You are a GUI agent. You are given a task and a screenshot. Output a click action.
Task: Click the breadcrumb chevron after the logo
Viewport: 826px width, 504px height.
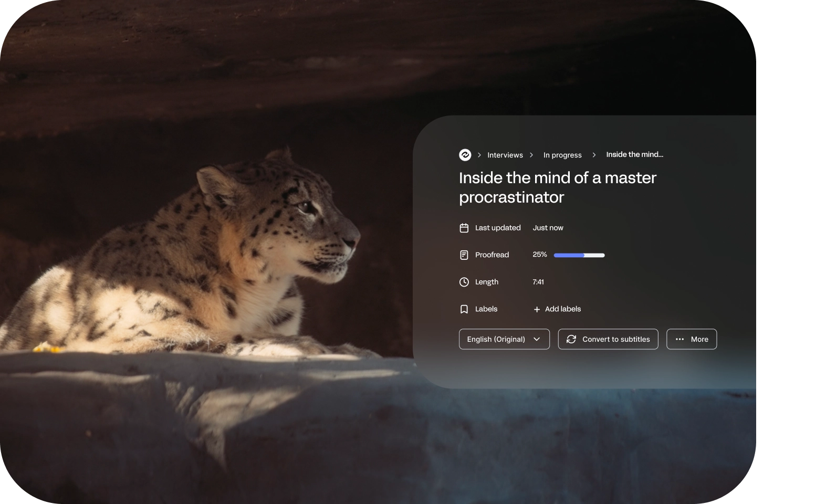tap(479, 155)
